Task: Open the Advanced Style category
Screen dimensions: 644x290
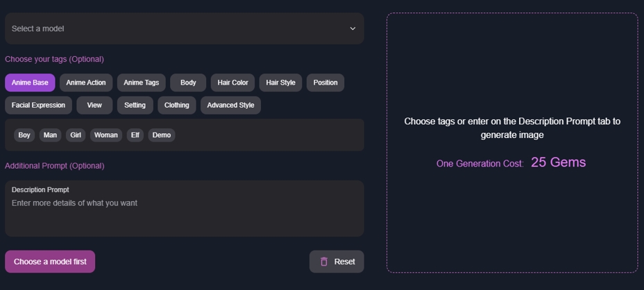Action: tap(230, 105)
